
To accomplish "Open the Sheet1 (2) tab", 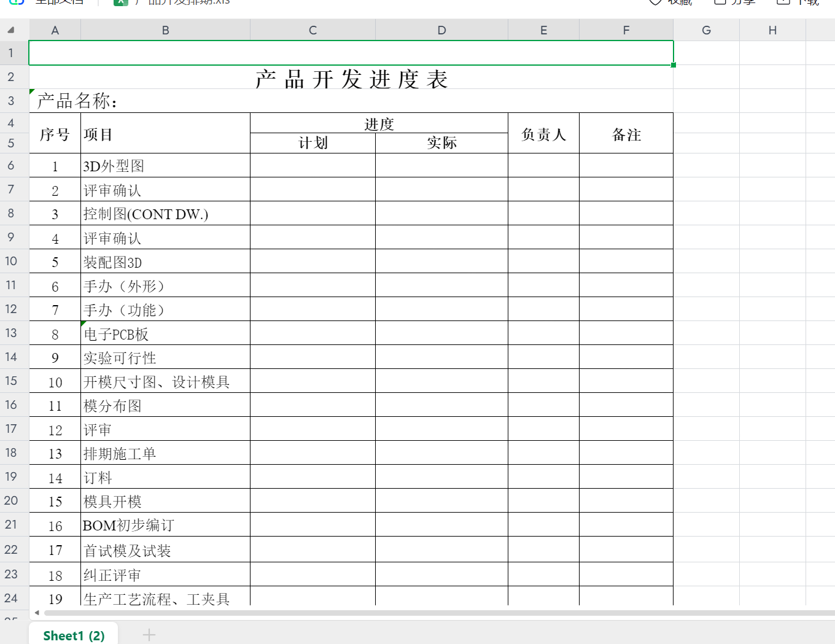I will click(74, 635).
